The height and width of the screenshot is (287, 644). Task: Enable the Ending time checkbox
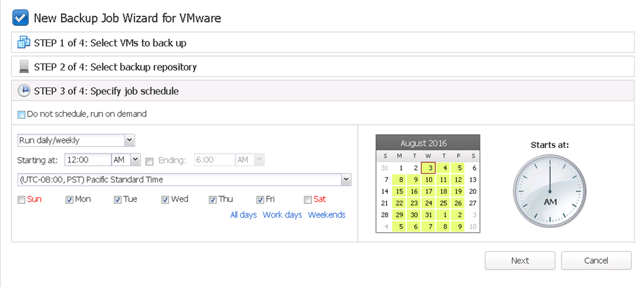[150, 162]
